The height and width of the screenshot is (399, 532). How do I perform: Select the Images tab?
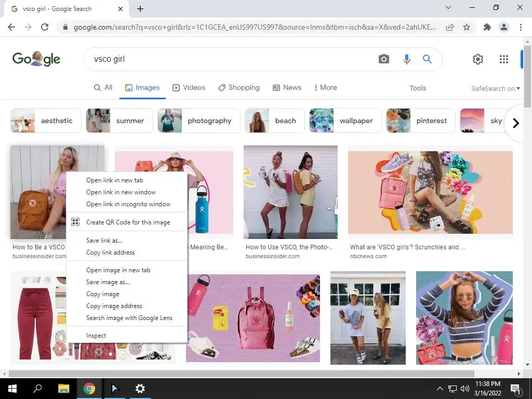click(x=142, y=87)
